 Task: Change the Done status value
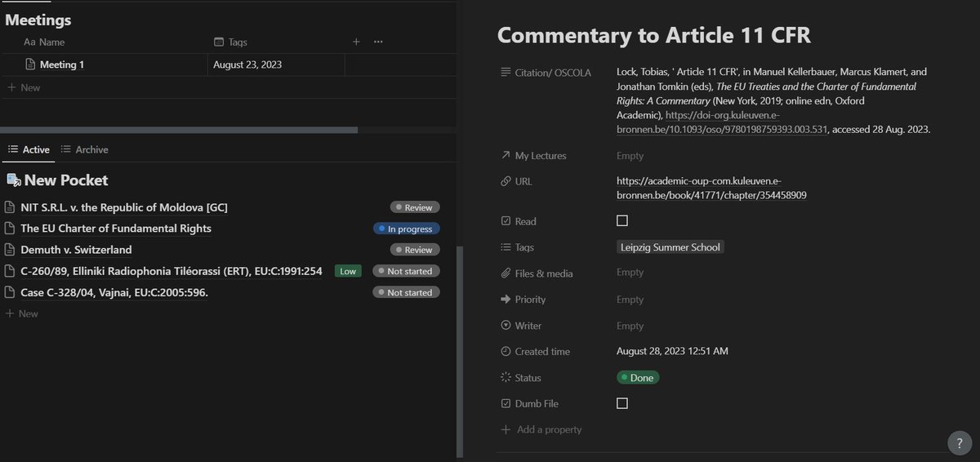click(x=638, y=378)
